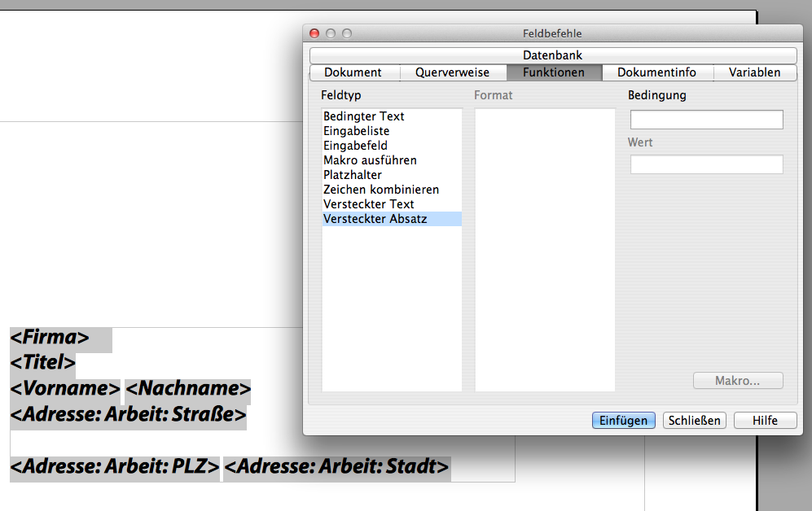This screenshot has height=511, width=812.
Task: Choose Eingabeliste field type
Action: pyautogui.click(x=392, y=131)
